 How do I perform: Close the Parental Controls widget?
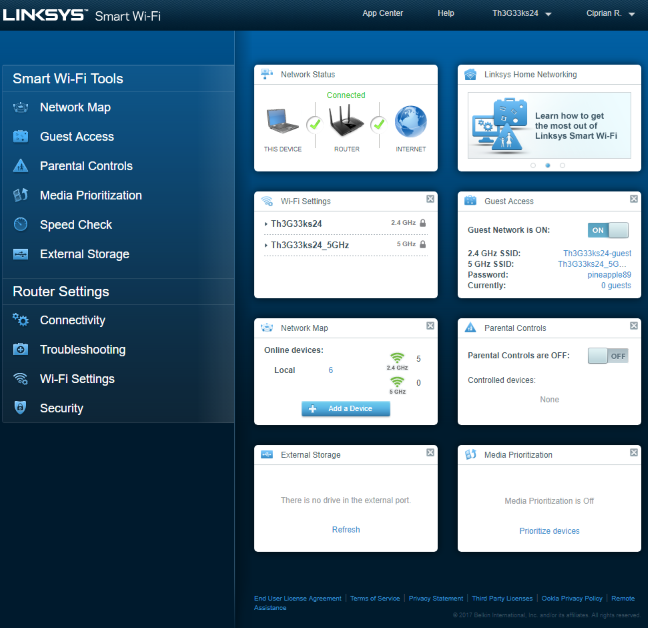point(634,326)
